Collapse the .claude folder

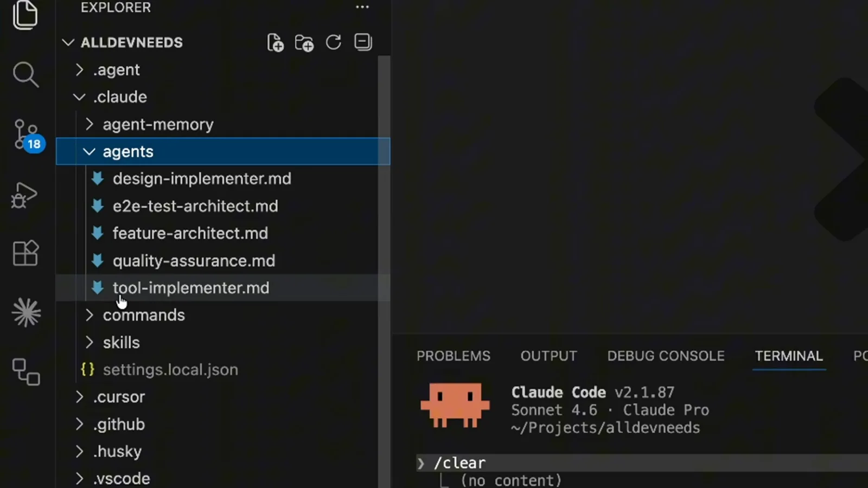(x=80, y=97)
